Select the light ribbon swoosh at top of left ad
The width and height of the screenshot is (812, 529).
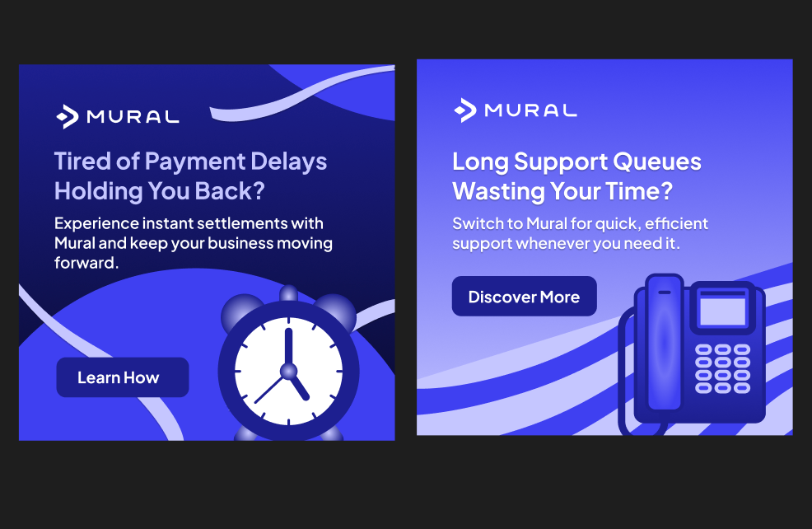coord(302,94)
